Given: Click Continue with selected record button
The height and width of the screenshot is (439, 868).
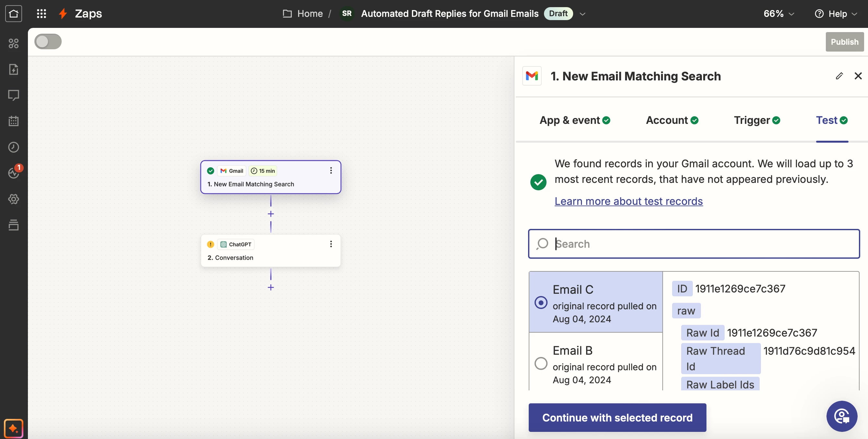Looking at the screenshot, I should (617, 418).
